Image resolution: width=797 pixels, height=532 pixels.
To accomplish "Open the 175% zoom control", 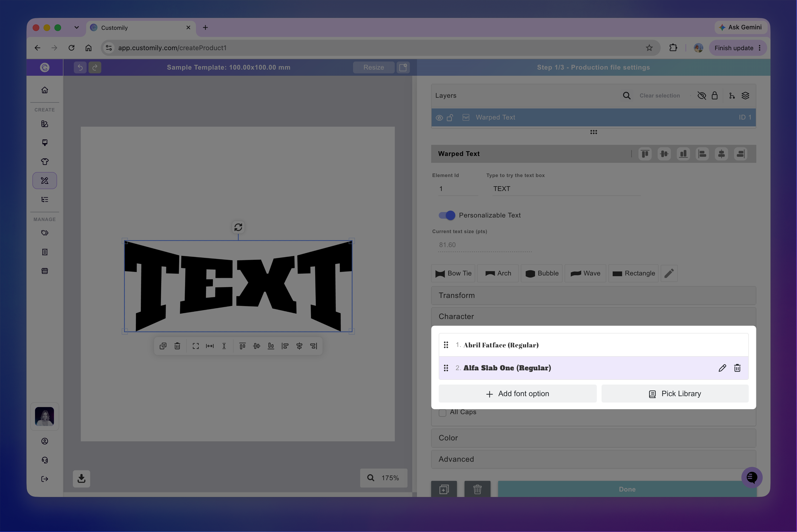I will click(x=384, y=478).
